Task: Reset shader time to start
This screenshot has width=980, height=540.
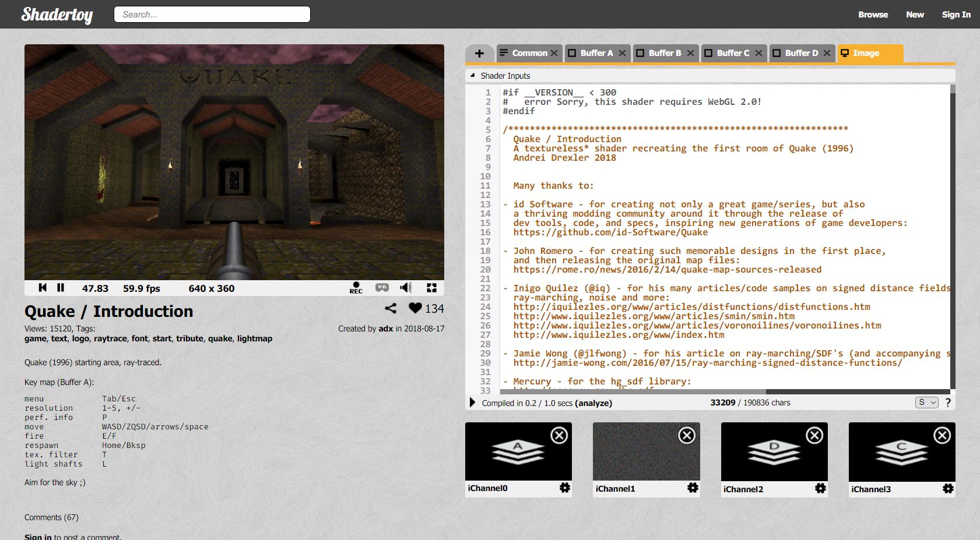Action: coord(43,288)
